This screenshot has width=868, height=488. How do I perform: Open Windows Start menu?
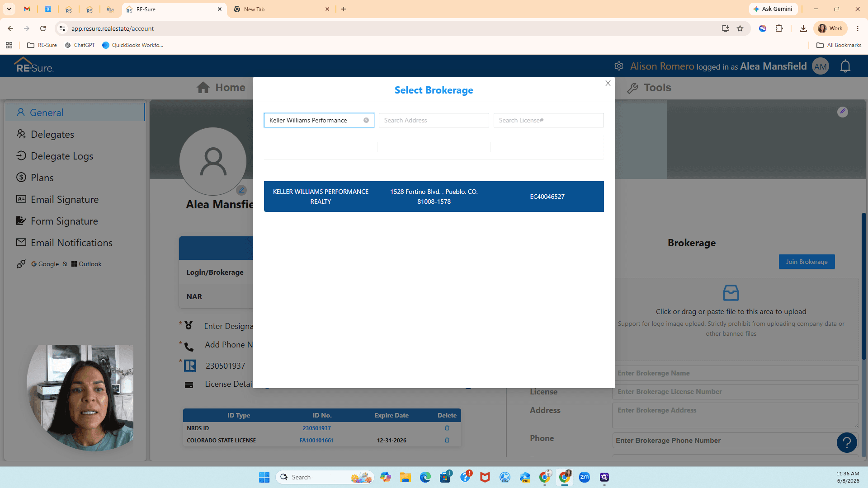pyautogui.click(x=264, y=477)
